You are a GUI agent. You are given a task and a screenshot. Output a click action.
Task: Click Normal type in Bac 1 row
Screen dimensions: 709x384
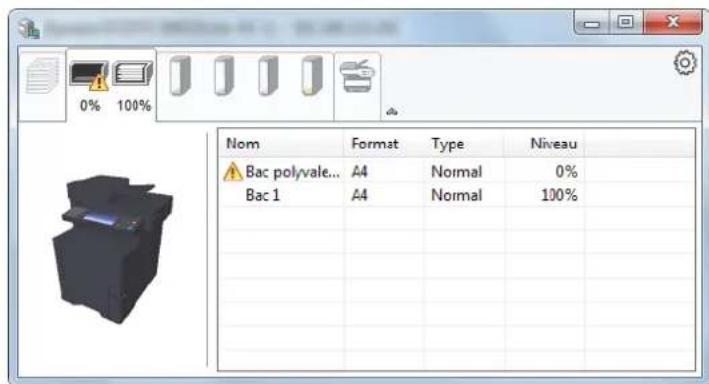point(456,195)
